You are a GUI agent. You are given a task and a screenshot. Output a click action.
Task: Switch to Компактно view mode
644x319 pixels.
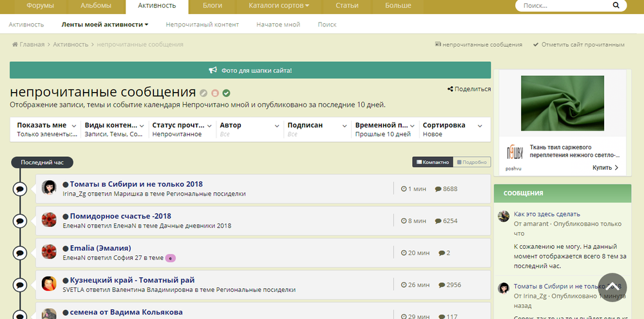click(x=432, y=162)
